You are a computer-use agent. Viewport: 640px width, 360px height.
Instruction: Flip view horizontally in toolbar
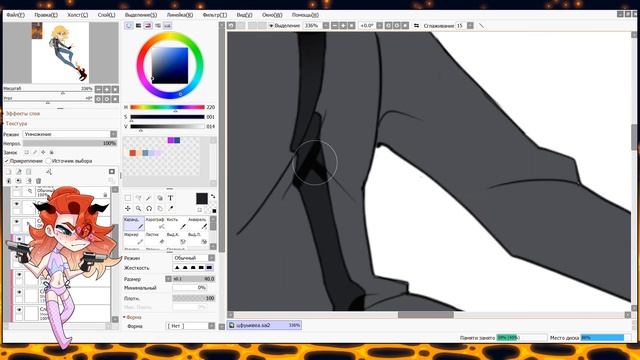tap(416, 25)
